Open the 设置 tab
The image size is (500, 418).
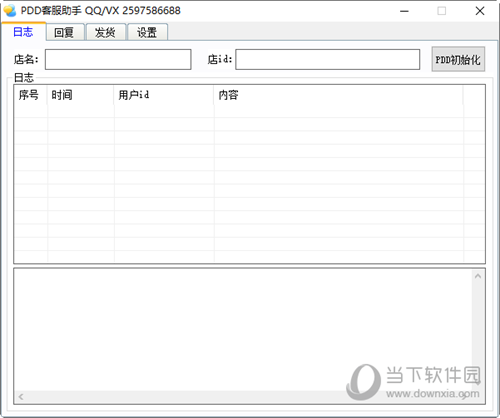point(147,32)
